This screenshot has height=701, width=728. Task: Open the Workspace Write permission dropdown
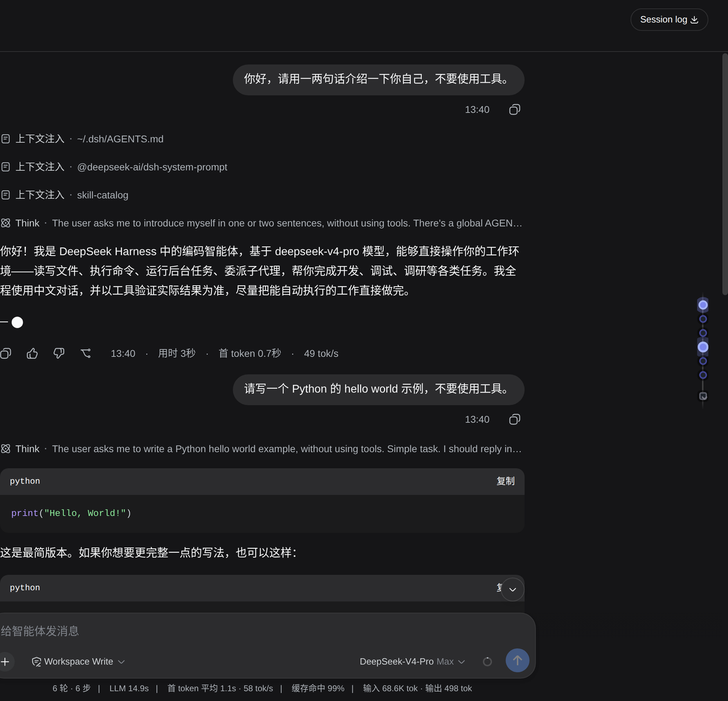[x=78, y=662]
